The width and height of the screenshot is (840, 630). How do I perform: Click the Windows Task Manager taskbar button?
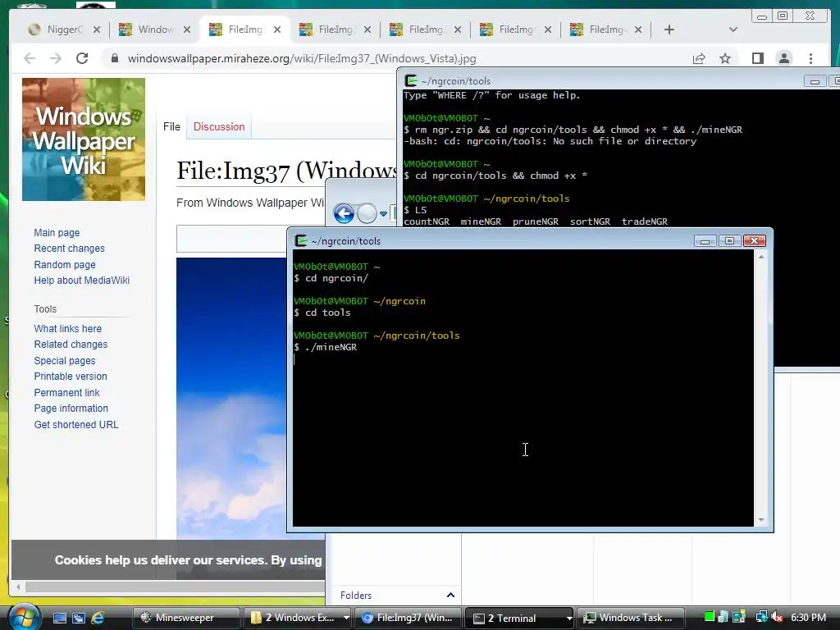pos(629,618)
